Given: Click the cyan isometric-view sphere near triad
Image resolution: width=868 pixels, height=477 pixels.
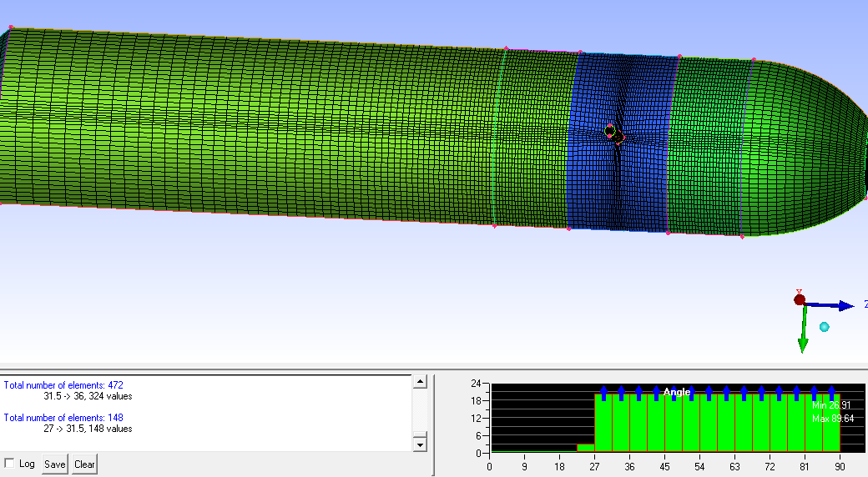Looking at the screenshot, I should coord(825,327).
